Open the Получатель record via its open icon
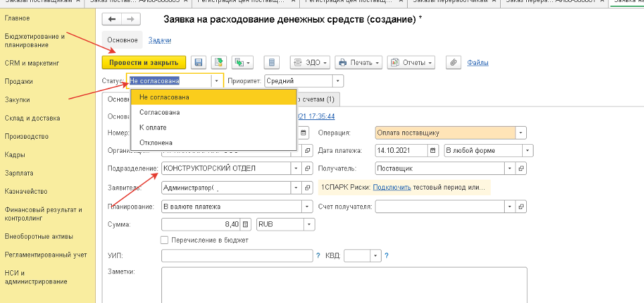This screenshot has width=644, height=303. click(x=521, y=168)
